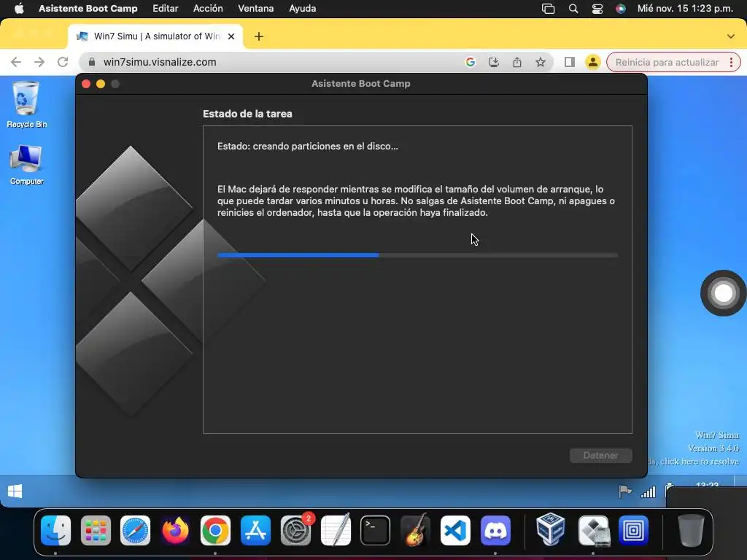This screenshot has width=747, height=560.
Task: Open the tab search chevron in Chrome
Action: tap(731, 36)
